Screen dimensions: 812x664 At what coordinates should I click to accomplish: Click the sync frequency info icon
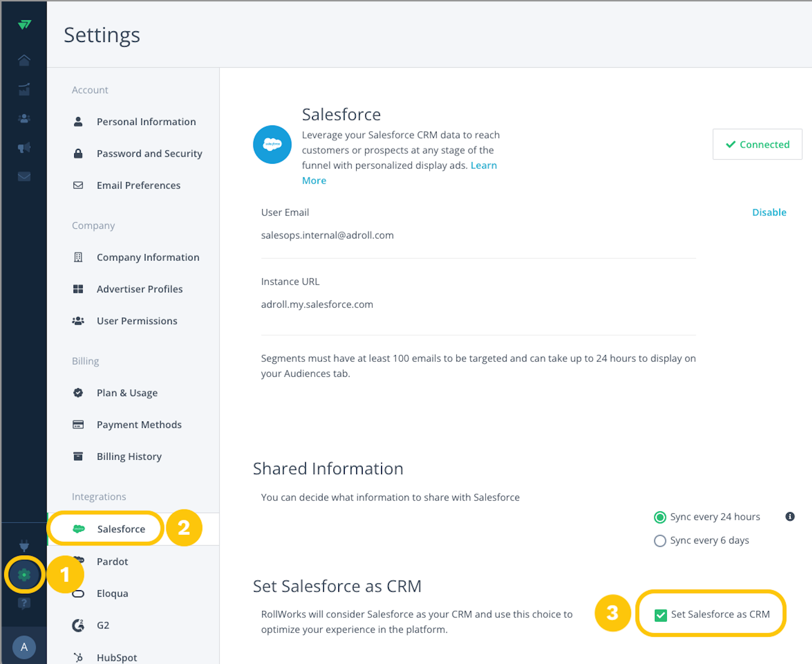790,516
